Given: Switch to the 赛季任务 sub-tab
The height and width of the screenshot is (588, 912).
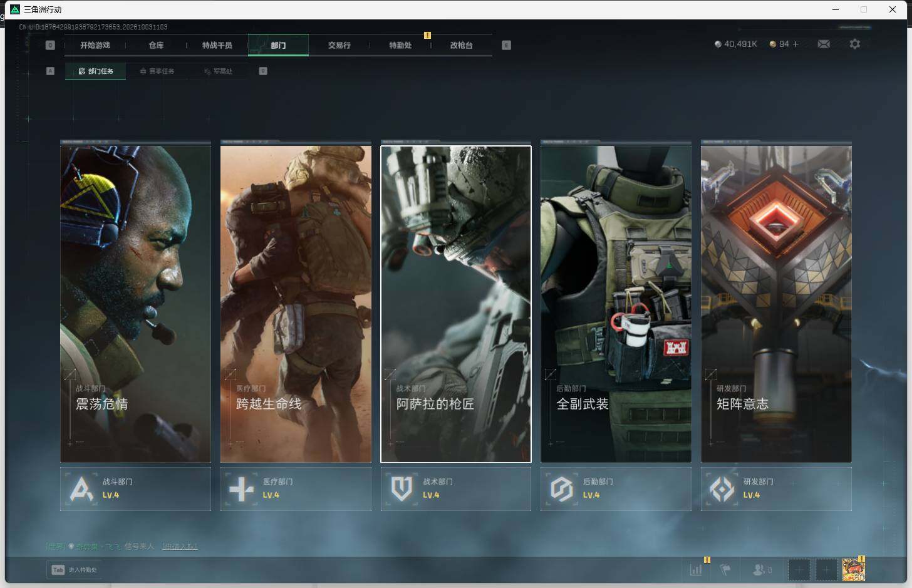Looking at the screenshot, I should (x=157, y=71).
